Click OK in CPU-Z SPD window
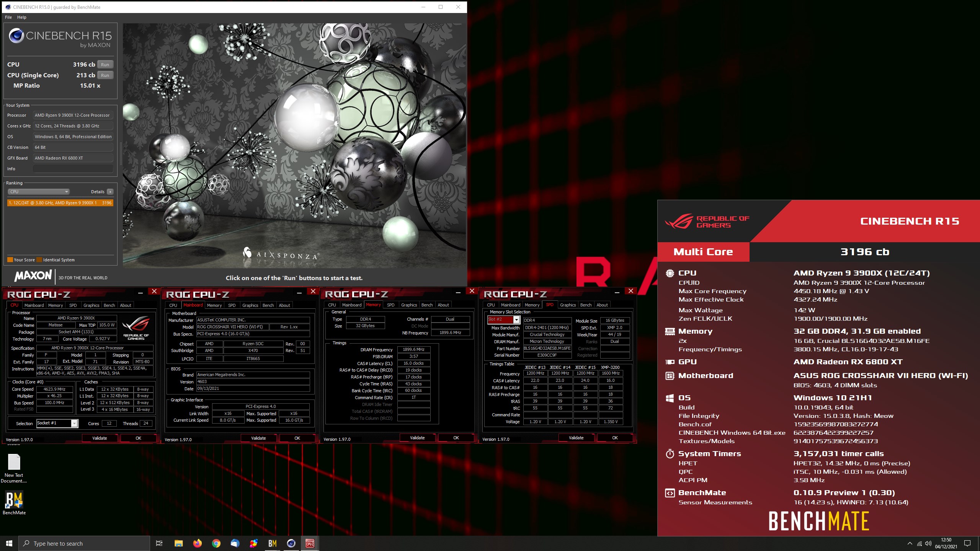 [615, 438]
